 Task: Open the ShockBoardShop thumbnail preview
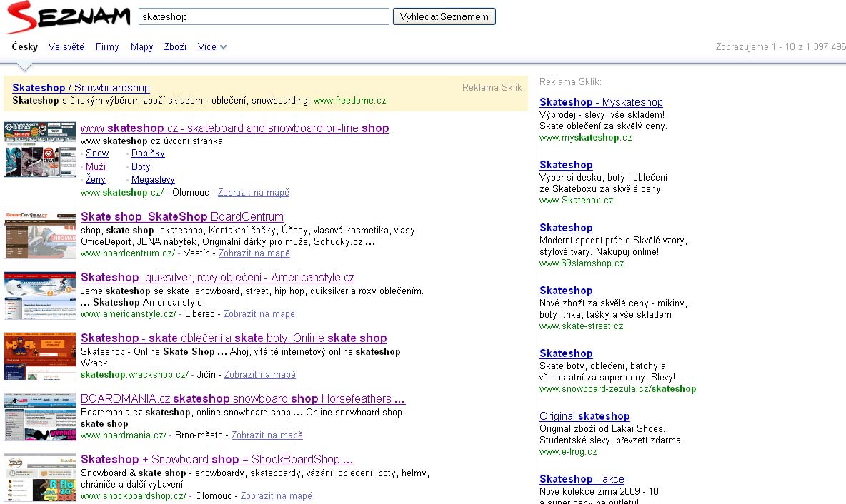pyautogui.click(x=40, y=478)
